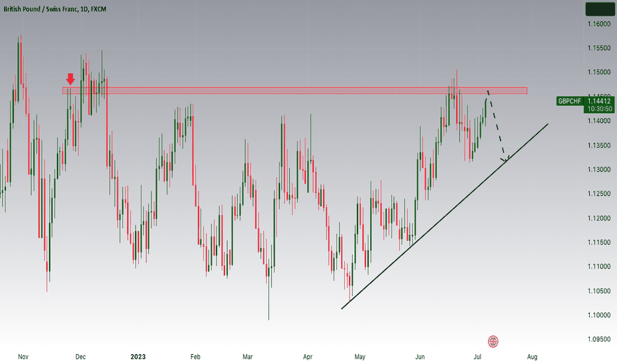
Task: Click the Feb label on time axis
Action: point(195,357)
